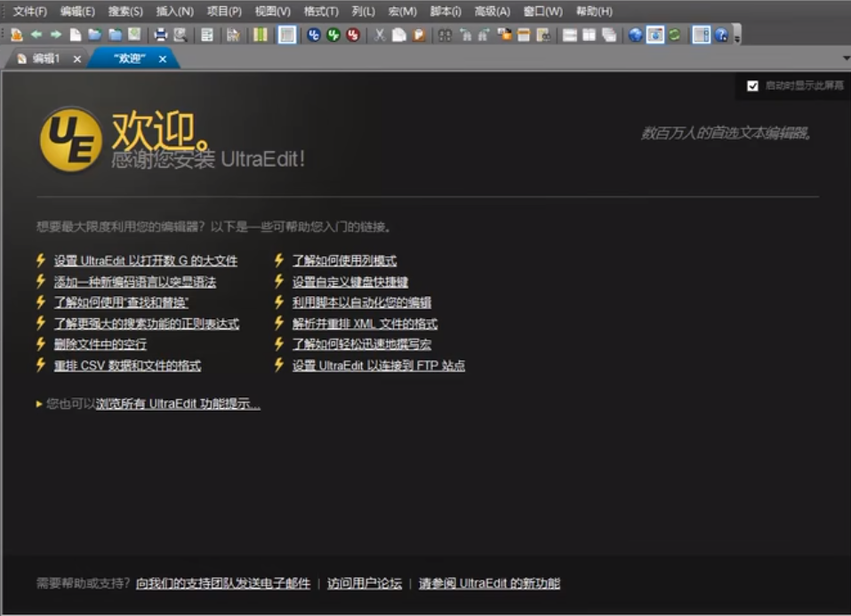Toggle show this screen on startup checkbox

(753, 85)
